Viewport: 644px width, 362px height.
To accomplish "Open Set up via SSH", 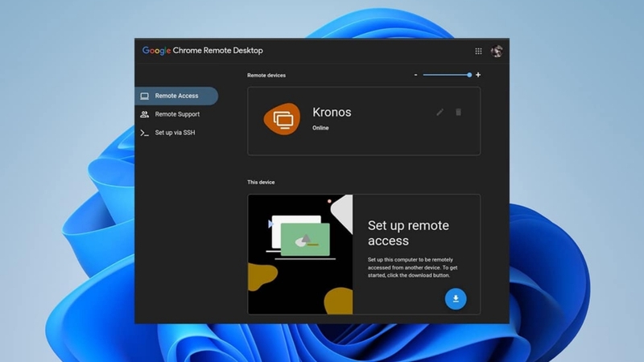I will pyautogui.click(x=176, y=133).
